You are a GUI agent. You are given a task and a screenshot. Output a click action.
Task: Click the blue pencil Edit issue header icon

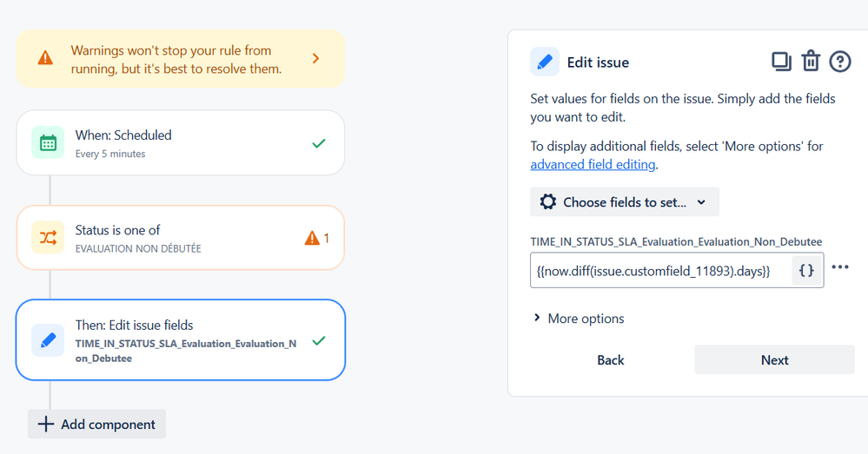[545, 63]
